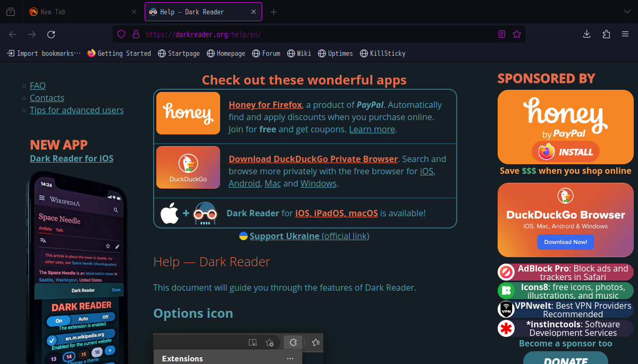
Task: Click the Options icon heading
Action: (x=193, y=313)
